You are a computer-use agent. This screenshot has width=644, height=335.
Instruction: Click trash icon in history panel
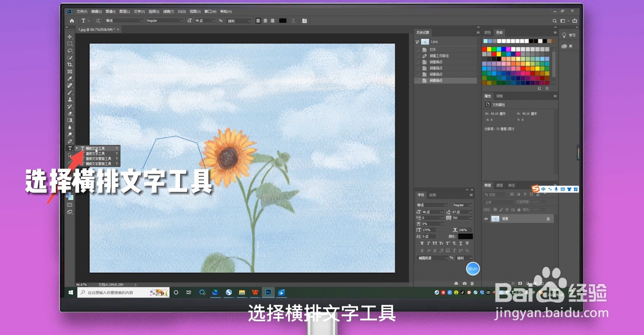472,284
